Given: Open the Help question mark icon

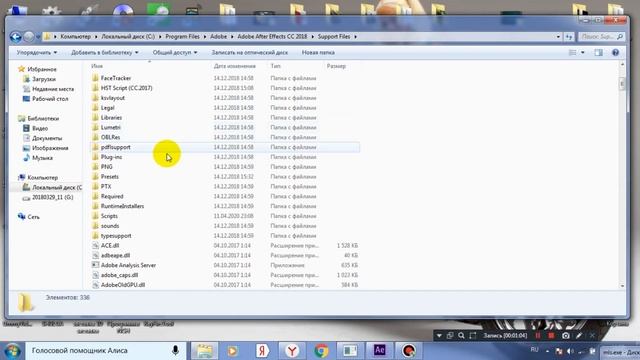Looking at the screenshot, I should [x=616, y=53].
